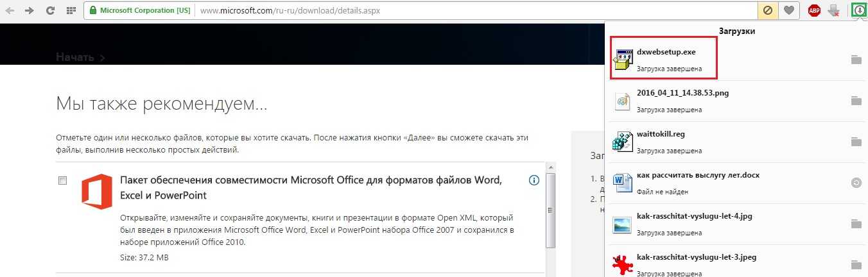Click the green padlock security icon
Screen dimensions: 868x277
coord(93,11)
